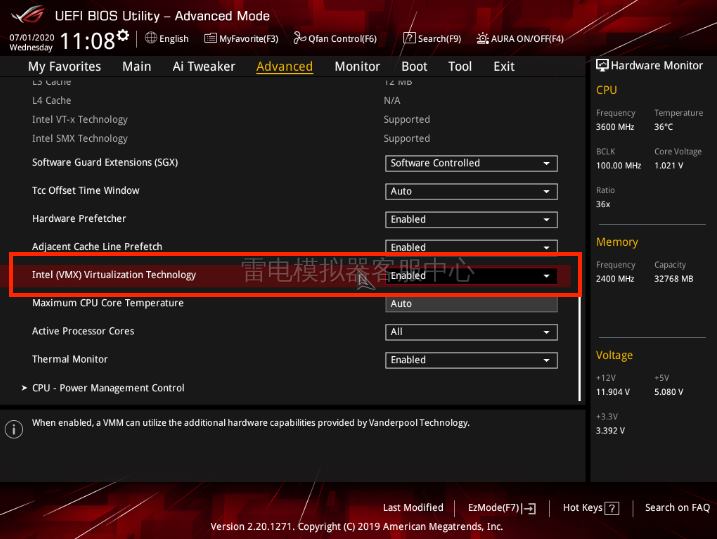Click Search on FAQ link
The width and height of the screenshot is (717, 539).
tap(677, 507)
